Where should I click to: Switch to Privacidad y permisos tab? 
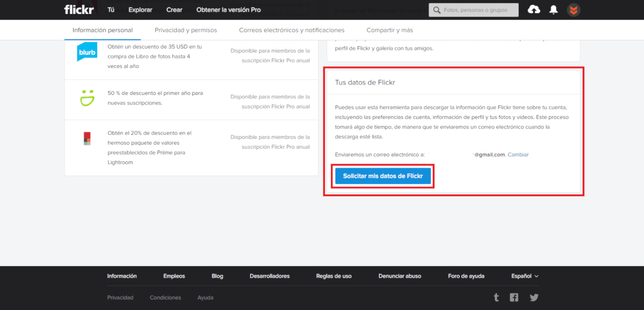pos(186,30)
